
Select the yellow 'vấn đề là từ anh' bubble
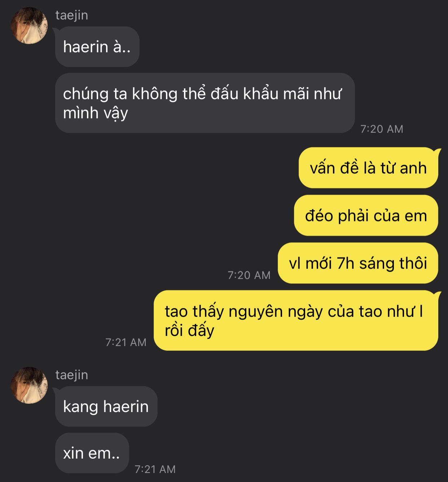tap(368, 168)
